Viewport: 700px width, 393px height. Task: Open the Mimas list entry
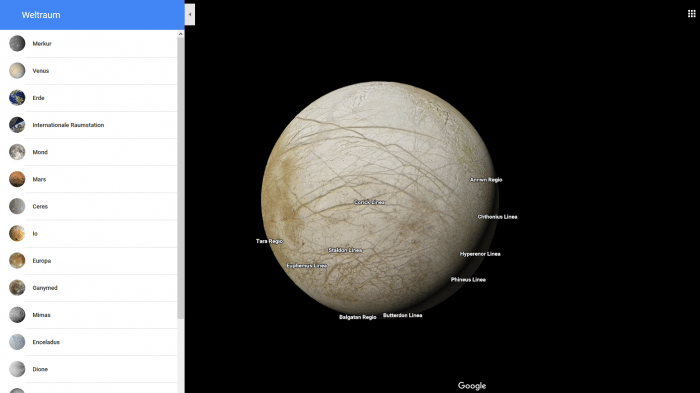pos(88,315)
